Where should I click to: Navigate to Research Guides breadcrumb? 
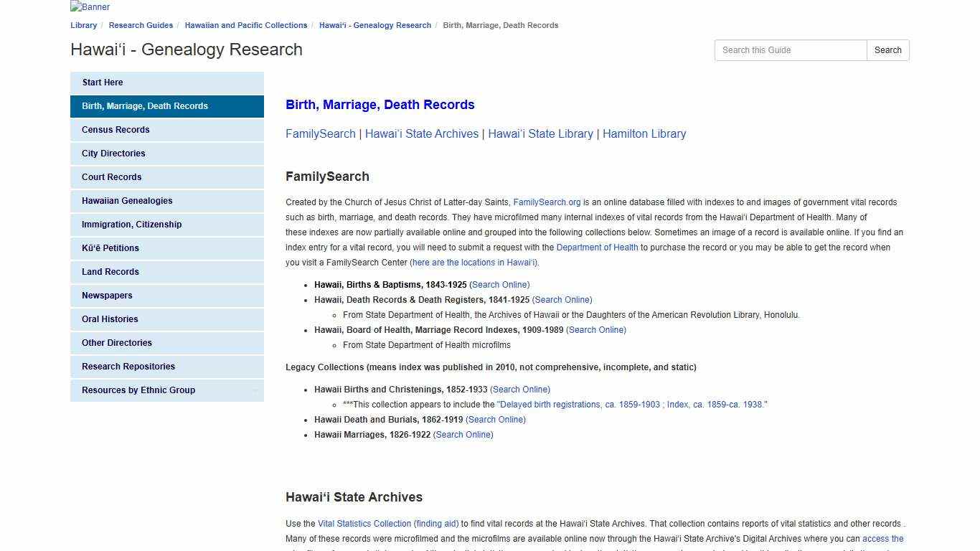pyautogui.click(x=141, y=25)
